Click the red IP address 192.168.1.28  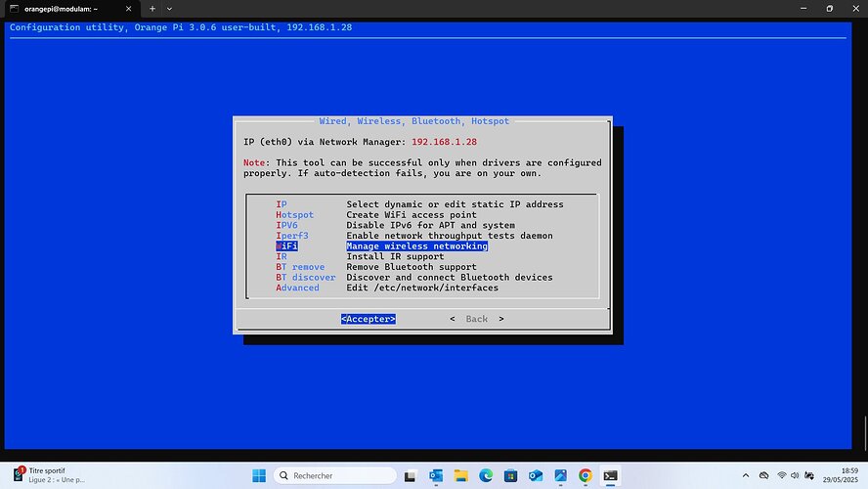pyautogui.click(x=444, y=142)
